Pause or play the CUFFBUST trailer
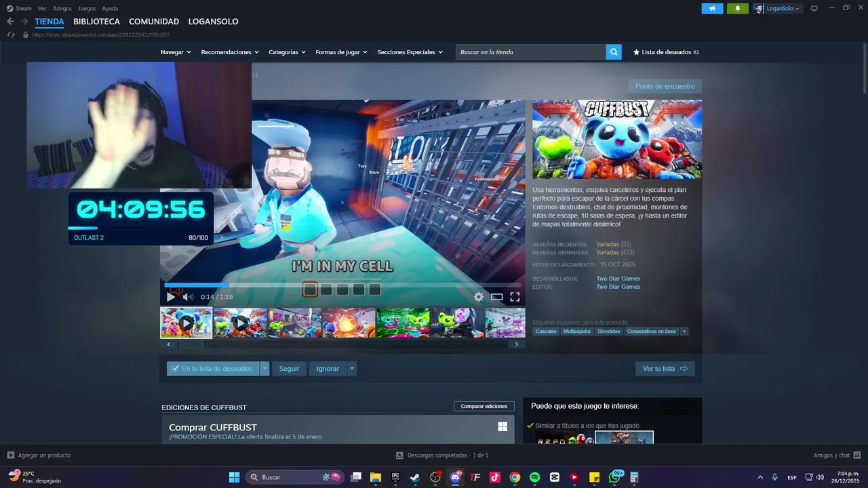 coord(170,297)
